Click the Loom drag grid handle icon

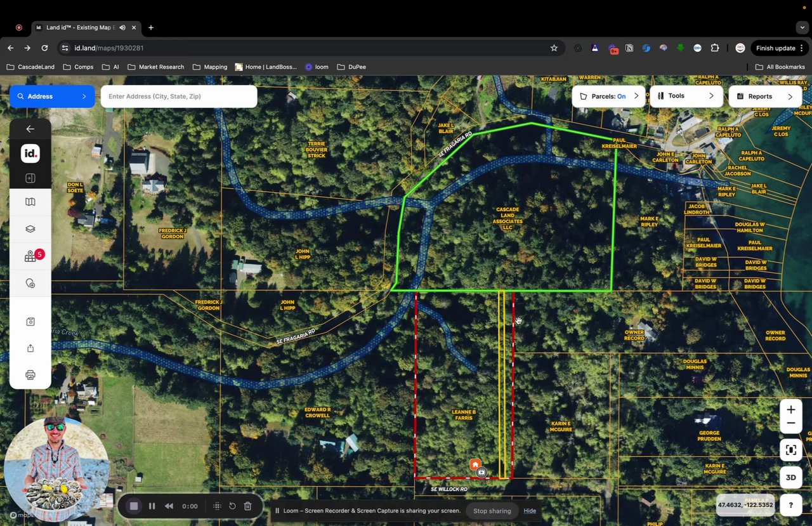(x=217, y=506)
